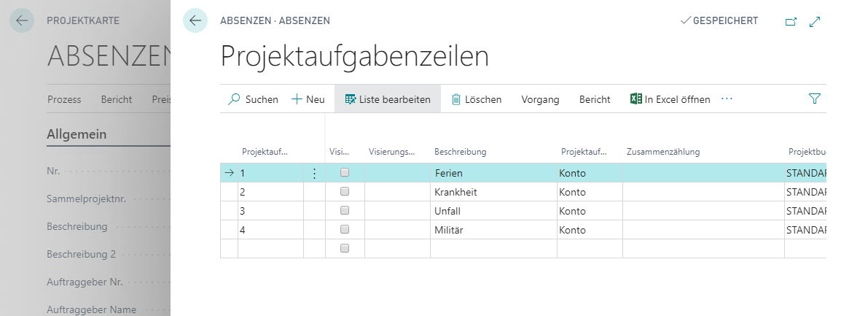This screenshot has width=868, height=316.
Task: Open the filter pane icon
Action: pyautogui.click(x=814, y=99)
